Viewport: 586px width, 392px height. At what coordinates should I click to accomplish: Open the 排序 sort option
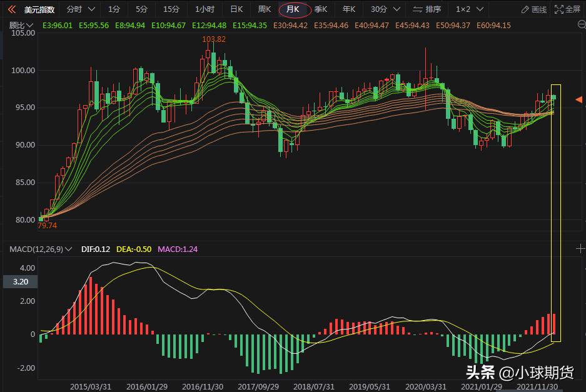(427, 9)
